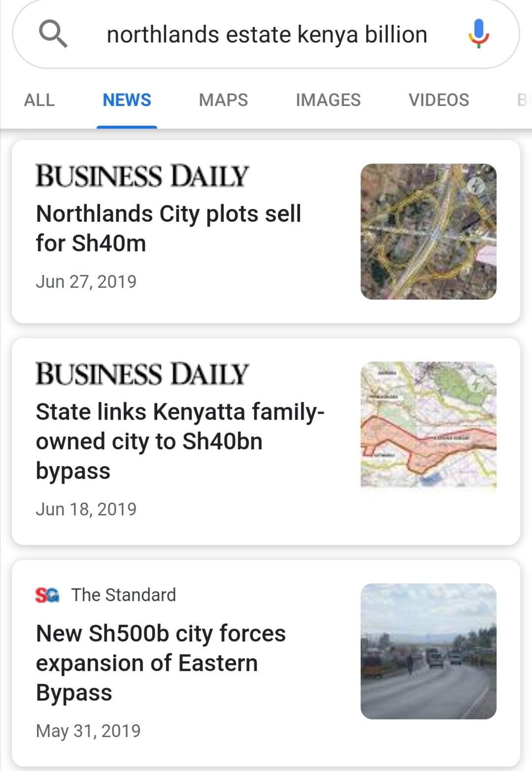
Task: Open the MAPS tab
Action: (x=223, y=100)
